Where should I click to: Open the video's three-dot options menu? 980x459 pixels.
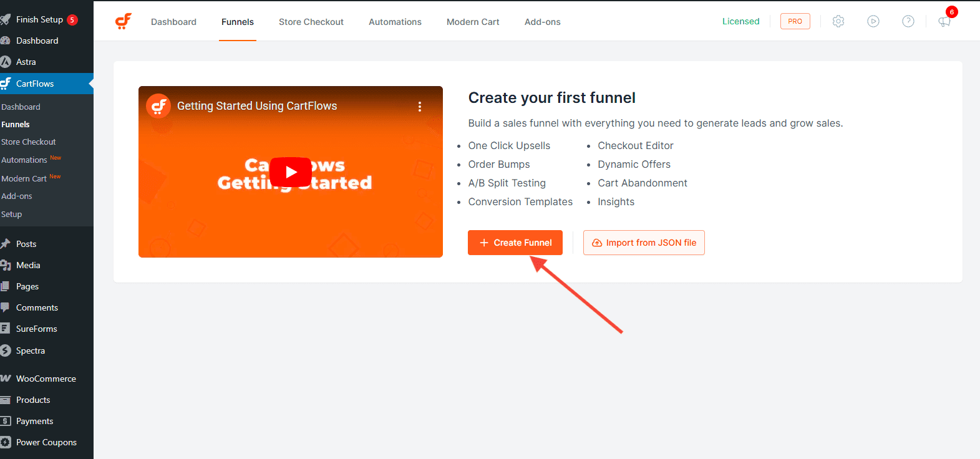coord(420,107)
